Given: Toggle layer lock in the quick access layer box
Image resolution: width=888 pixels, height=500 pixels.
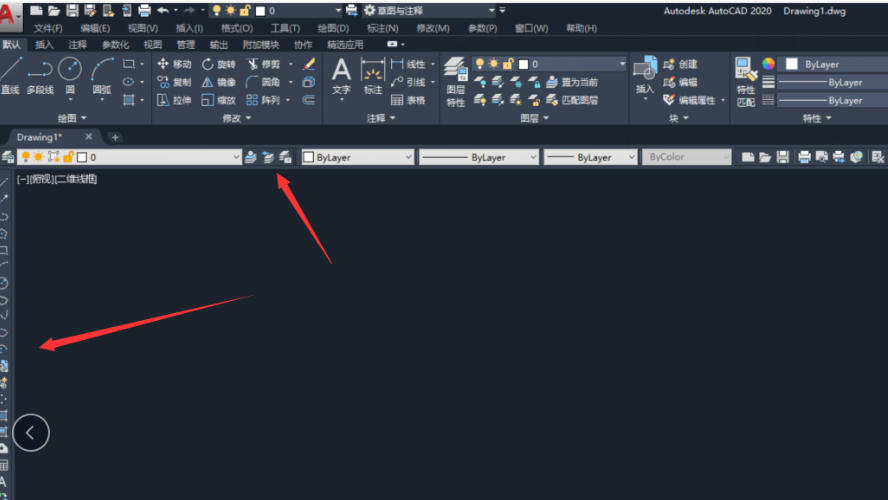Looking at the screenshot, I should click(245, 10).
